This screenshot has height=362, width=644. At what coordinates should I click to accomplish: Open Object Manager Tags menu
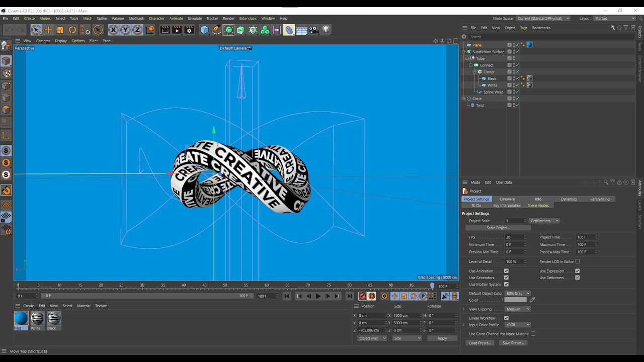pos(524,28)
